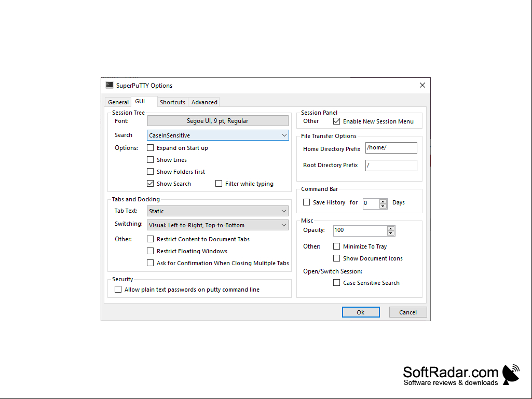Open the Advanced tab
This screenshot has width=532, height=399.
point(204,102)
